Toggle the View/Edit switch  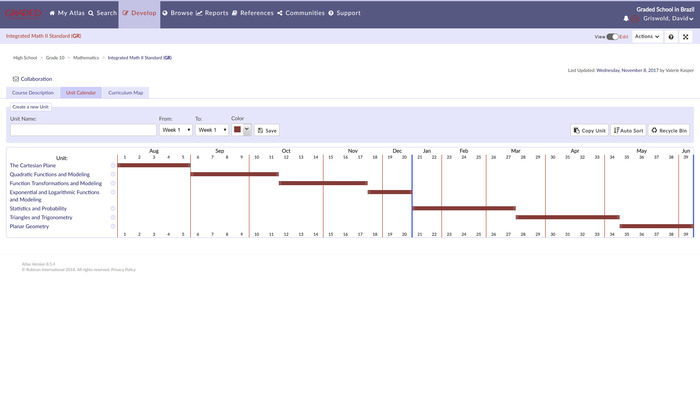tap(612, 36)
